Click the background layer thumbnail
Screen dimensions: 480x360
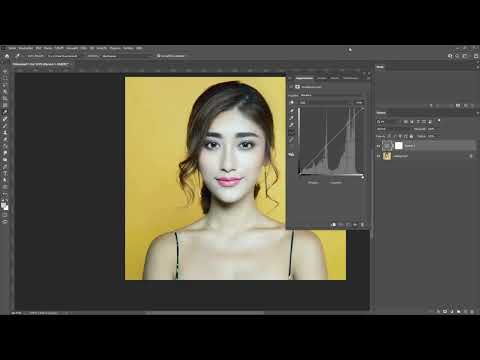coord(387,156)
